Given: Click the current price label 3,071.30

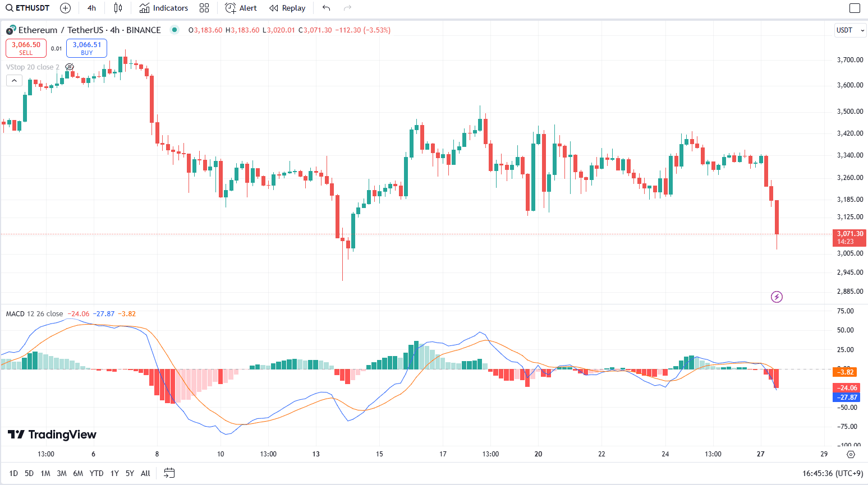Looking at the screenshot, I should [849, 238].
